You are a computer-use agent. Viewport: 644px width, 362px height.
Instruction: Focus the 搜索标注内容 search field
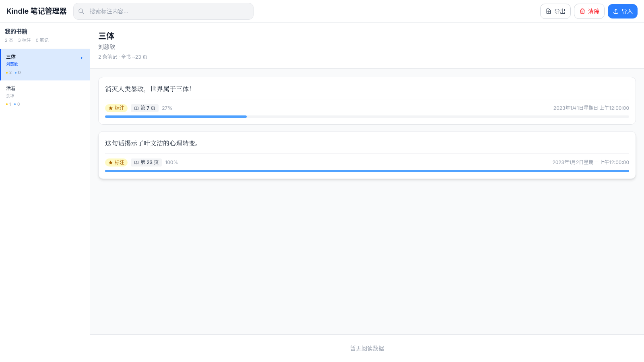click(163, 11)
